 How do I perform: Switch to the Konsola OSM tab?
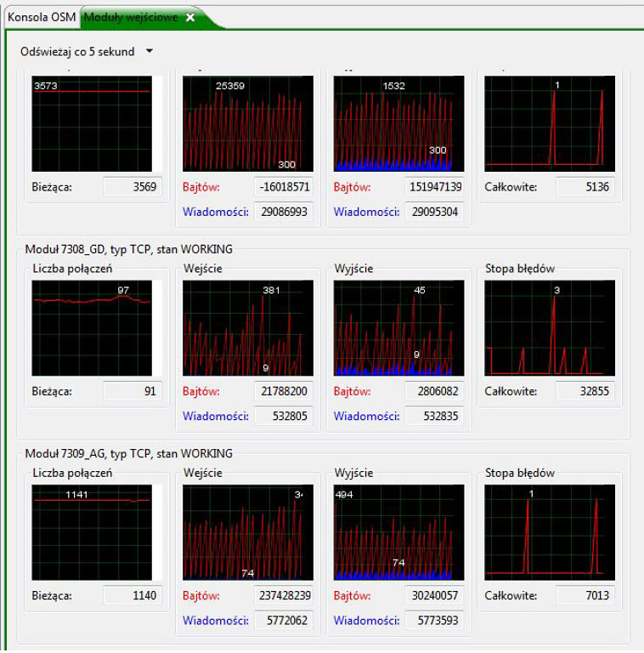[42, 18]
